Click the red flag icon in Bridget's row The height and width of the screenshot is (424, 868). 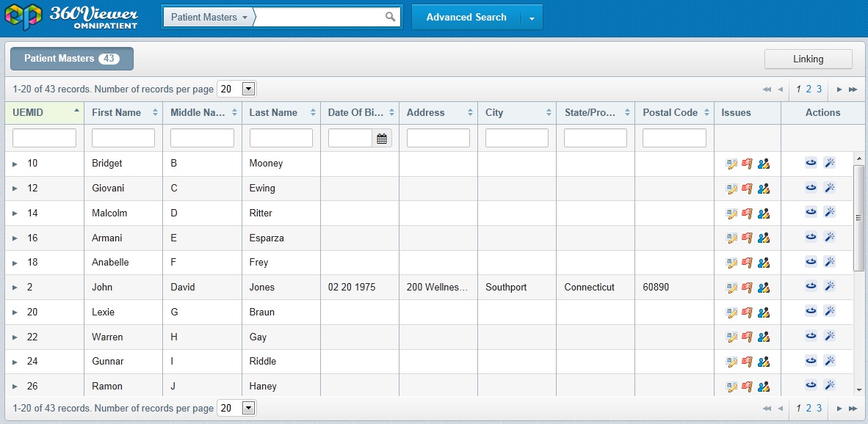747,164
